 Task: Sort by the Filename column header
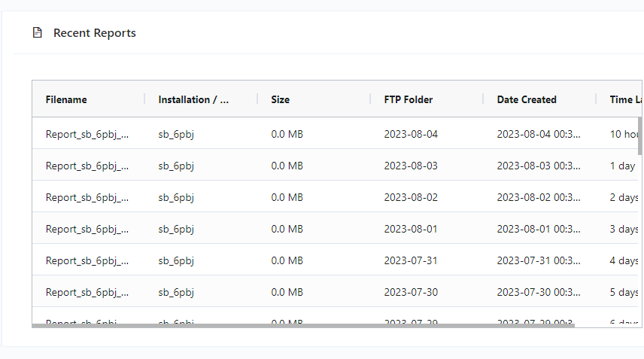(66, 99)
